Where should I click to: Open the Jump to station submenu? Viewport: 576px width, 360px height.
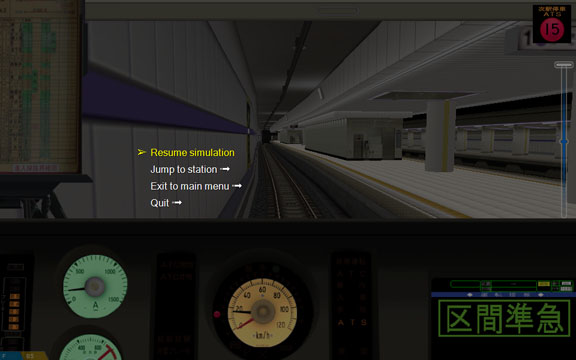pyautogui.click(x=184, y=169)
